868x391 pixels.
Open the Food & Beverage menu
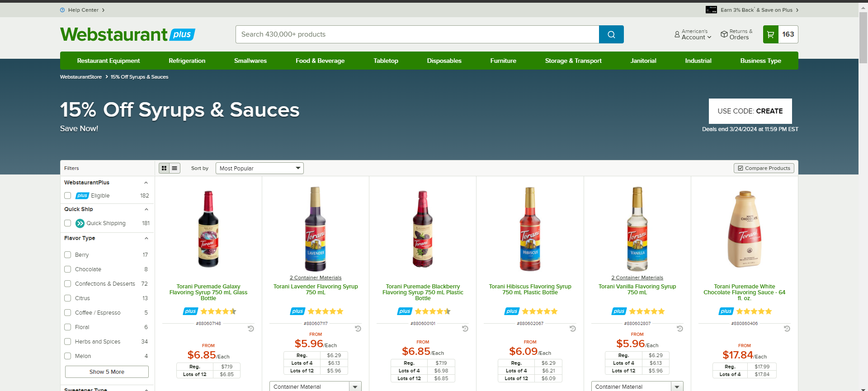point(320,61)
